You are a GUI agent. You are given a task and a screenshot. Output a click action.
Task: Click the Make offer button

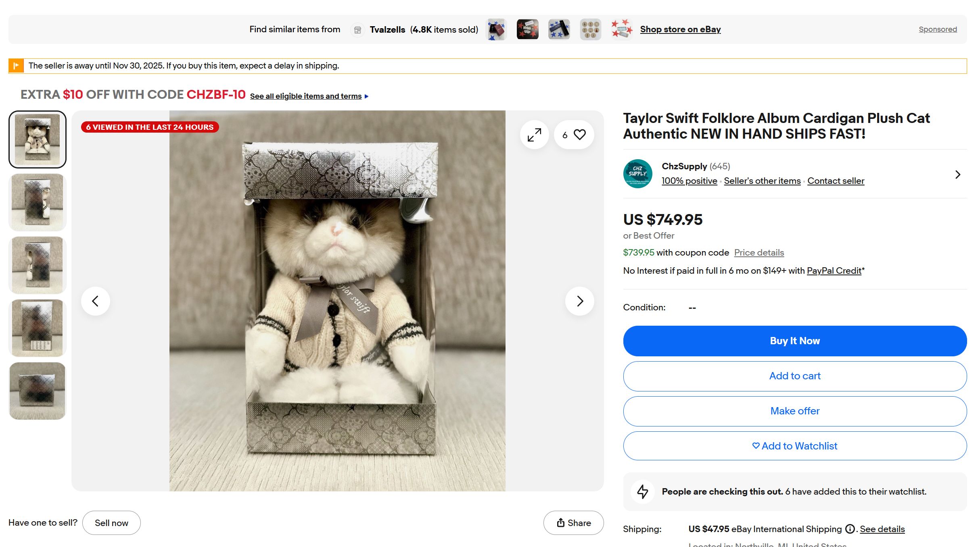pos(794,411)
